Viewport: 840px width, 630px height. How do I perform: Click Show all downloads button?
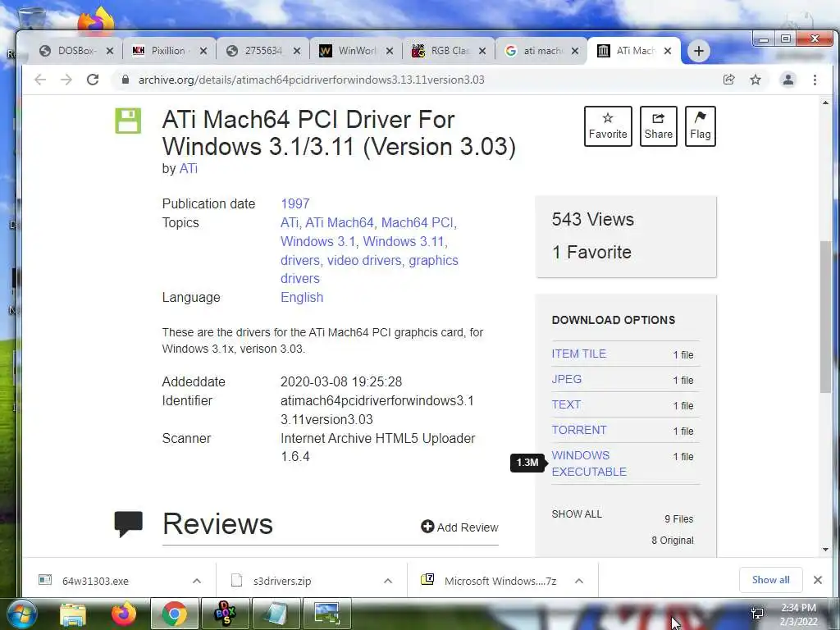click(771, 580)
